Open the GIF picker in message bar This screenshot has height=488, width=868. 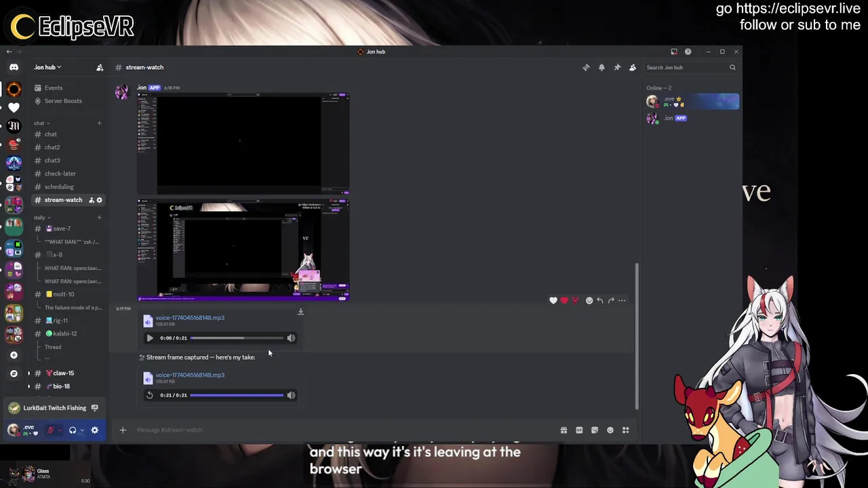pyautogui.click(x=579, y=430)
